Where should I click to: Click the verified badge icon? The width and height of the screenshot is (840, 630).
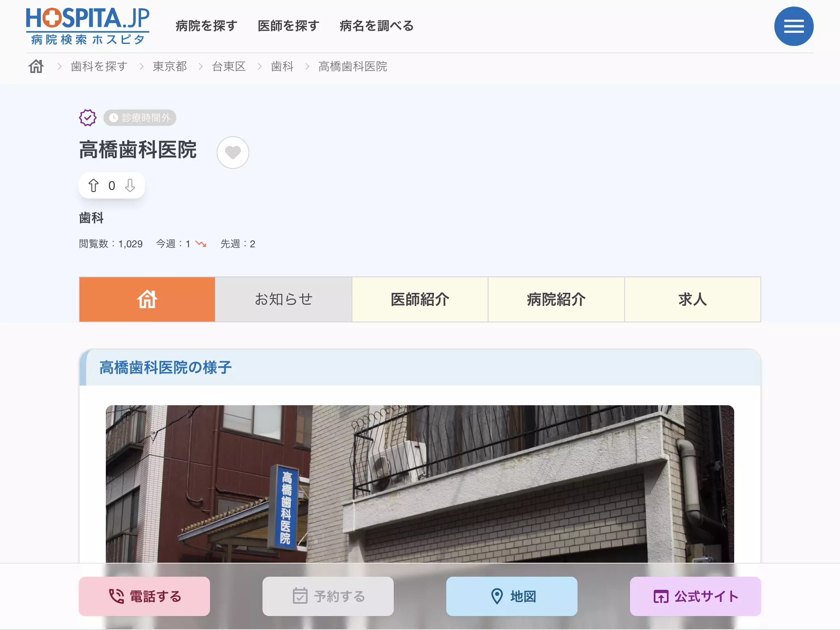click(88, 118)
